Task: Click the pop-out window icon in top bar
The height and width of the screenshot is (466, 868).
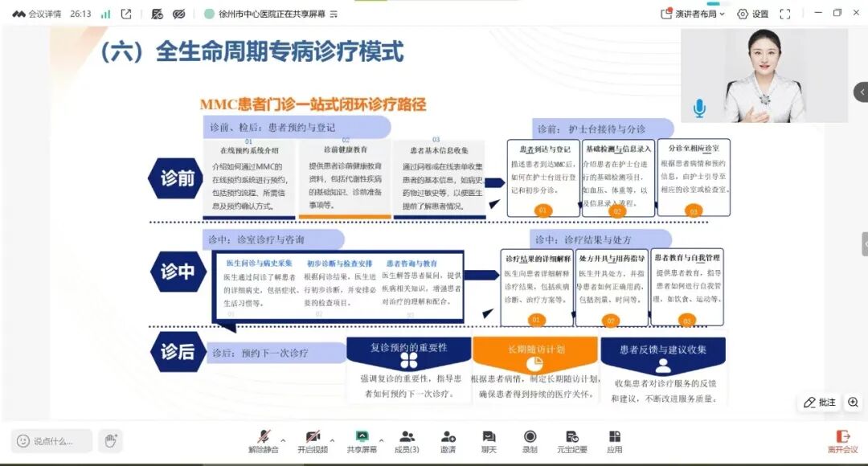Action: [126, 14]
